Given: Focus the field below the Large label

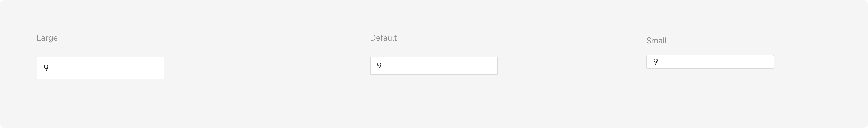Looking at the screenshot, I should pos(100,68).
